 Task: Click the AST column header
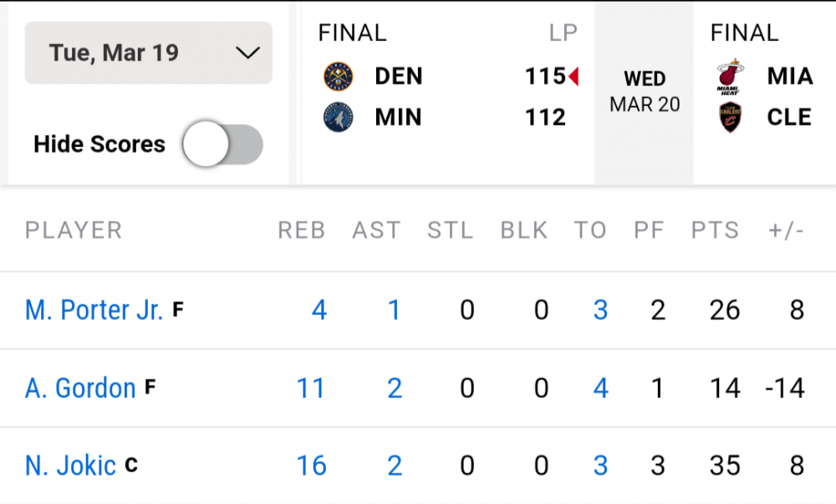(x=376, y=231)
